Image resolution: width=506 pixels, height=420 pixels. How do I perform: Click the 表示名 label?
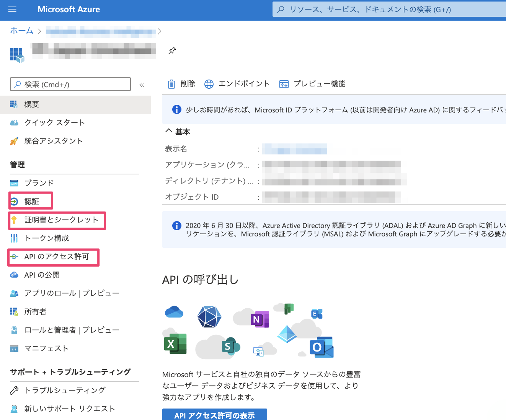click(x=176, y=149)
